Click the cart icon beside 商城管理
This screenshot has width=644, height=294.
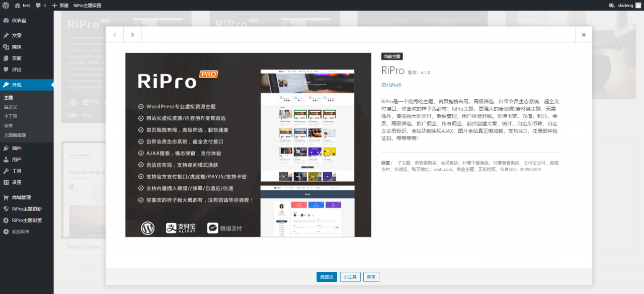[x=6, y=197]
